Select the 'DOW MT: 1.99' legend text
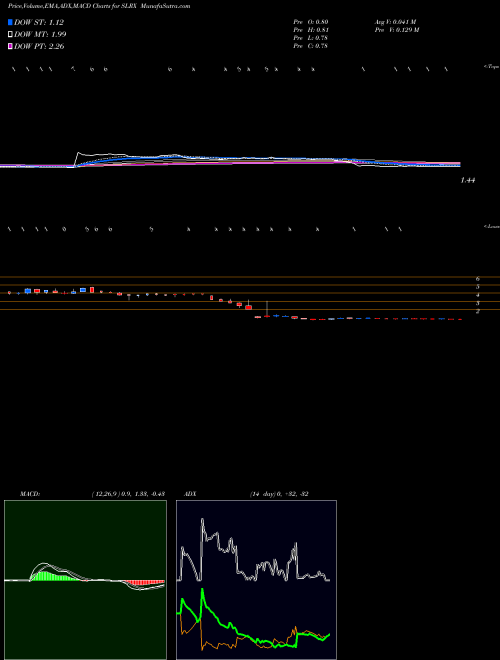500x660 pixels. tap(40, 35)
